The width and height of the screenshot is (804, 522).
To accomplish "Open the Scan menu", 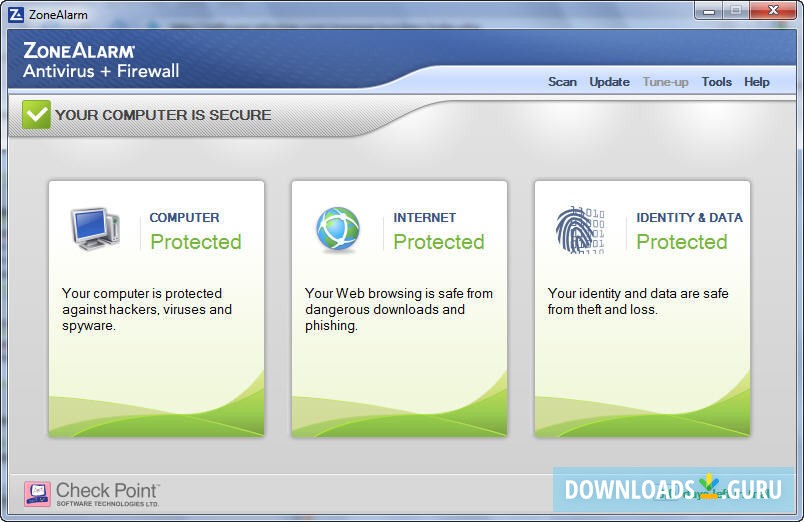I will tap(562, 82).
